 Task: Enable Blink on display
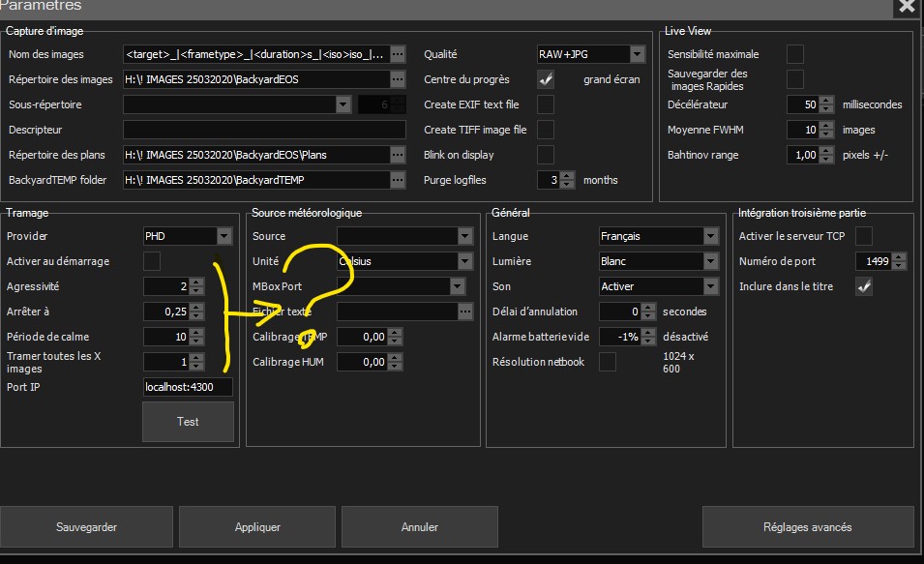coord(546,155)
